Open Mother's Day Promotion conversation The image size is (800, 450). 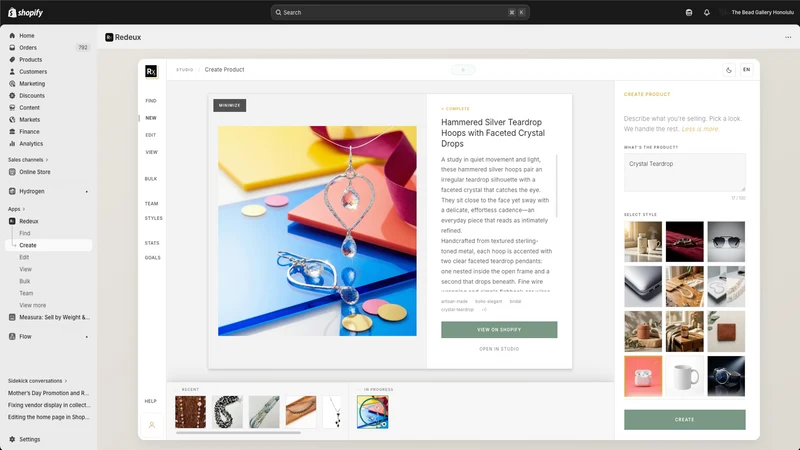point(48,393)
